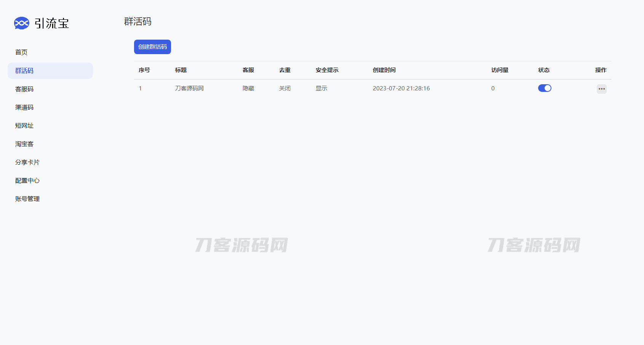This screenshot has height=345, width=644.
Task: Select 群活码 in the sidebar
Action: [x=24, y=71]
